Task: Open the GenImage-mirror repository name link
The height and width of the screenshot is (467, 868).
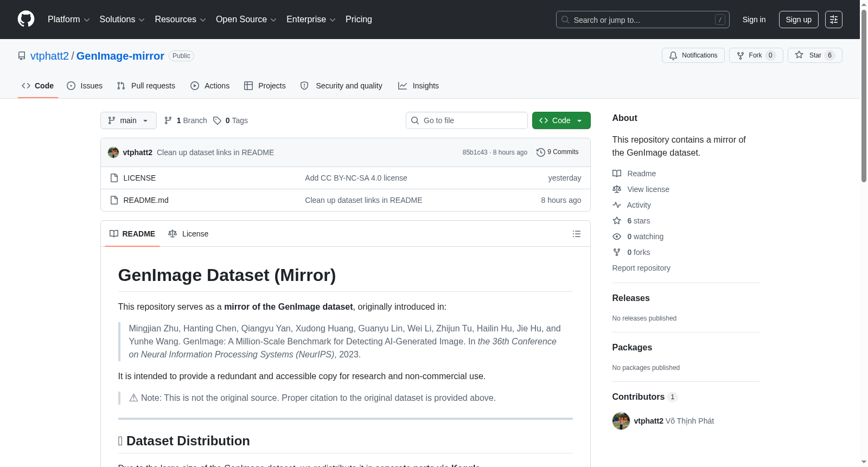Action: 120,56
